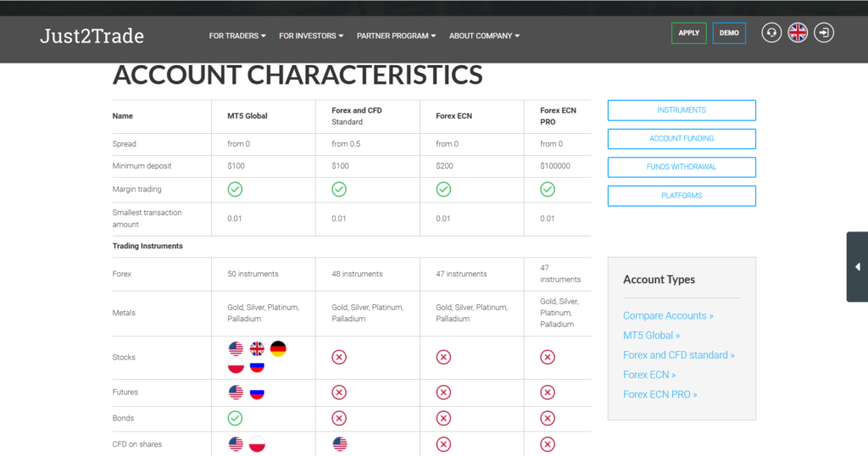
Task: Open the About Company dropdown menu
Action: click(x=484, y=36)
